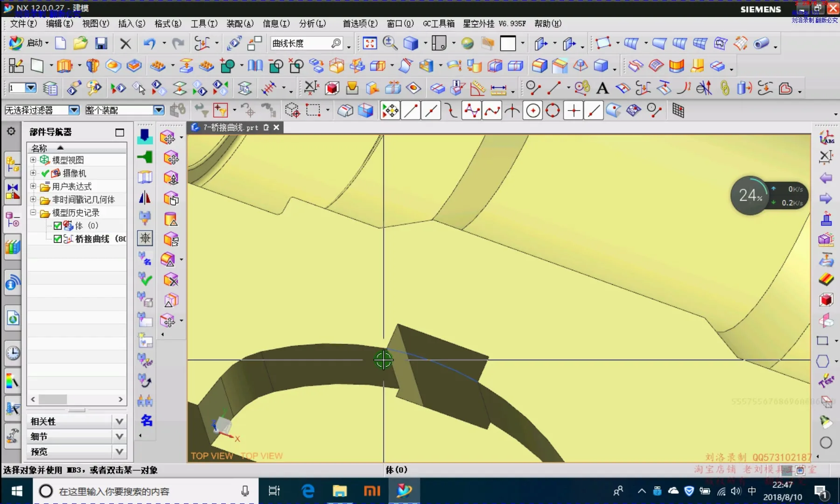The image size is (840, 504).
Task: Click the Fit view icon
Action: [370, 43]
